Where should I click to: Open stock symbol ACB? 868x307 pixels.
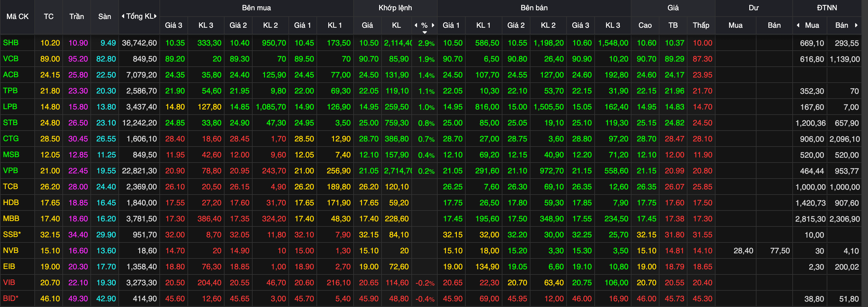coord(11,75)
